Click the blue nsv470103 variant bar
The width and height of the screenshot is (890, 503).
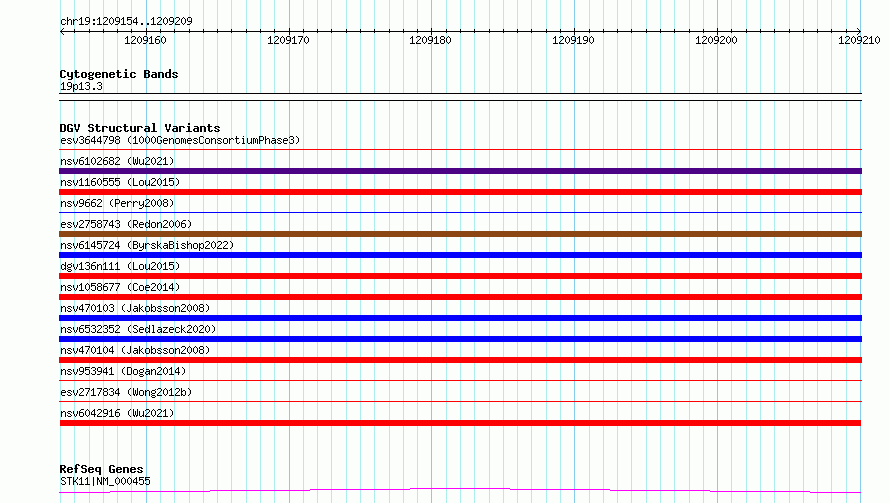click(460, 318)
